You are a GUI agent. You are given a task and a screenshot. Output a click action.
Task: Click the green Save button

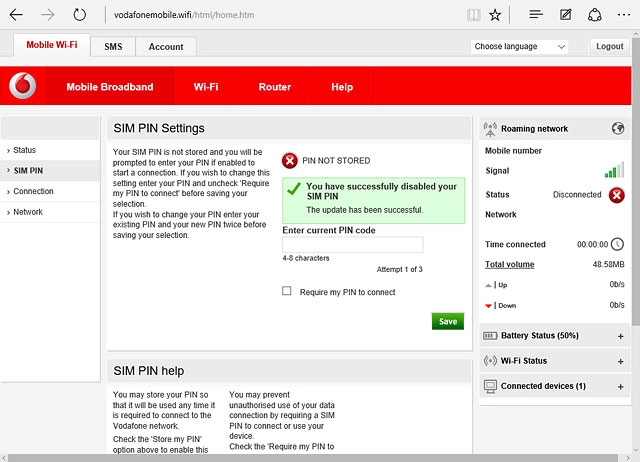(x=447, y=321)
